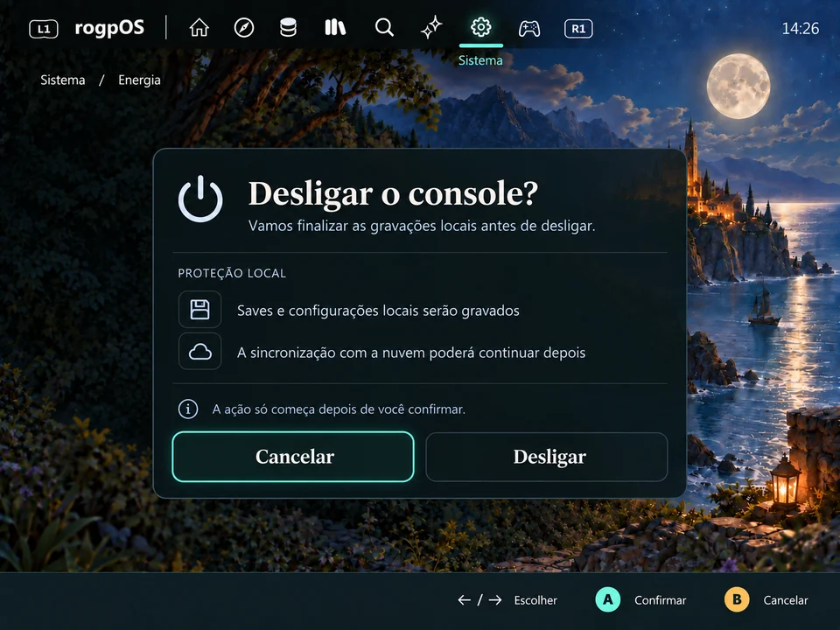Click the green A button hint
Viewport: 840px width, 630px height.
click(x=608, y=599)
